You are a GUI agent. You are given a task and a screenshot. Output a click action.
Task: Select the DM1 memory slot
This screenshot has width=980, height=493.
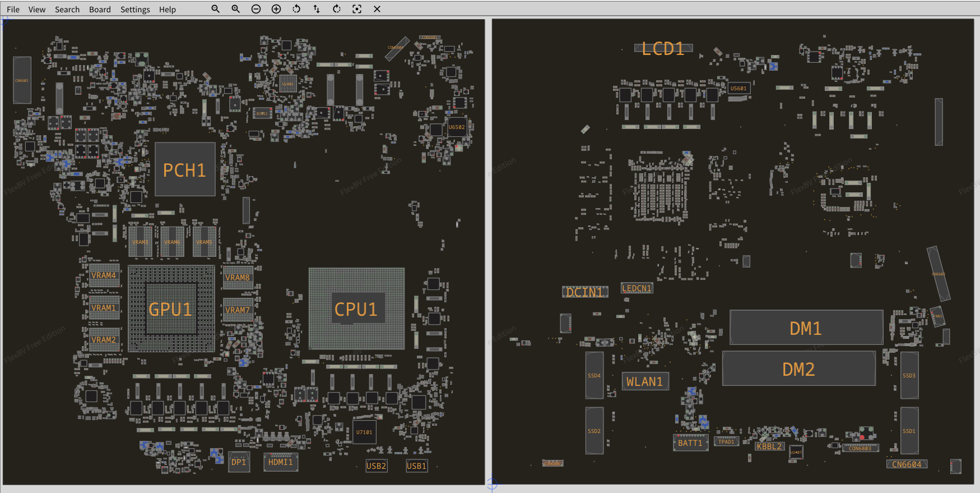tap(806, 328)
